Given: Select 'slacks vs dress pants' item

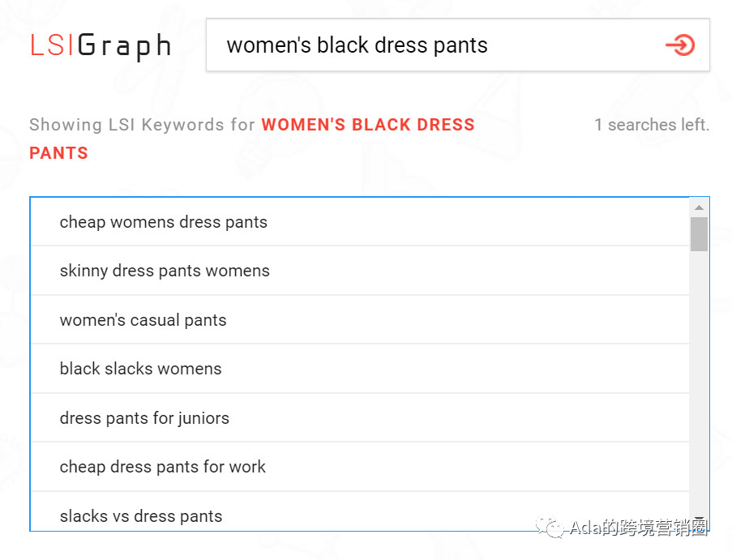Looking at the screenshot, I should point(141,515).
